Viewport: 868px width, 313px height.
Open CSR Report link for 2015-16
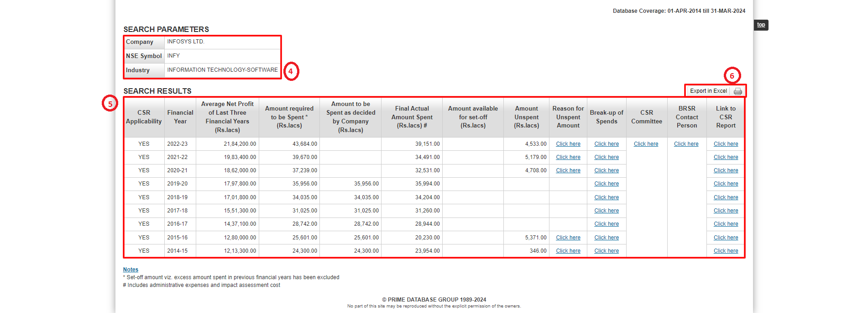[726, 238]
